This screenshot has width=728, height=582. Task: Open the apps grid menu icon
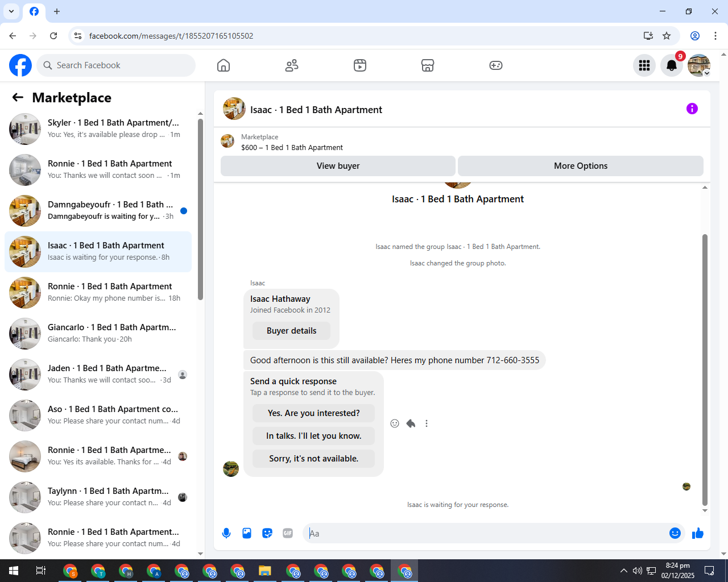coord(644,65)
